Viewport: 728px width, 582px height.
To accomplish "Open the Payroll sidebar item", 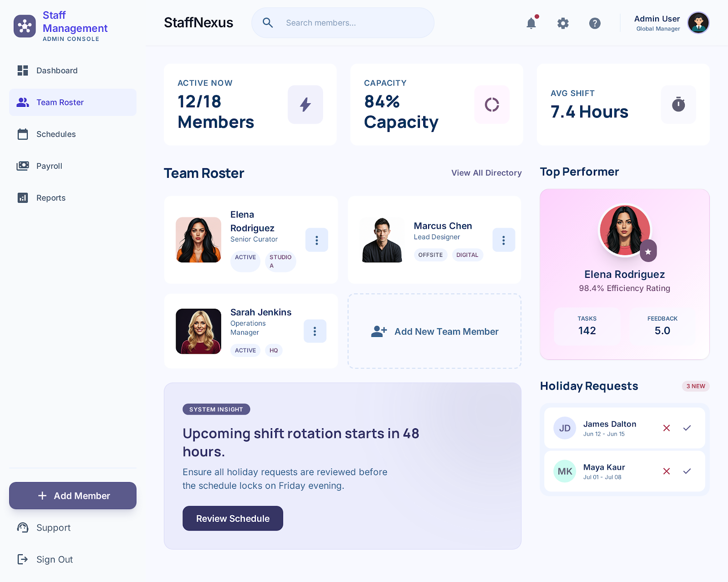I will (49, 166).
